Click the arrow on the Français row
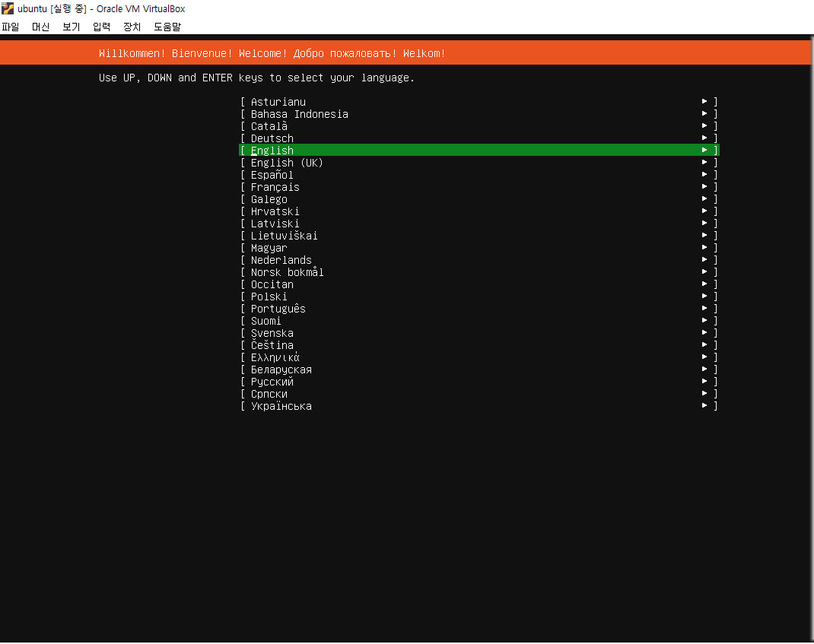The width and height of the screenshot is (814, 644). click(x=704, y=186)
